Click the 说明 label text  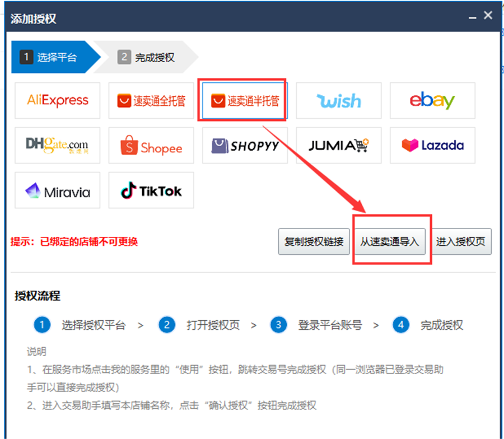coord(36,352)
